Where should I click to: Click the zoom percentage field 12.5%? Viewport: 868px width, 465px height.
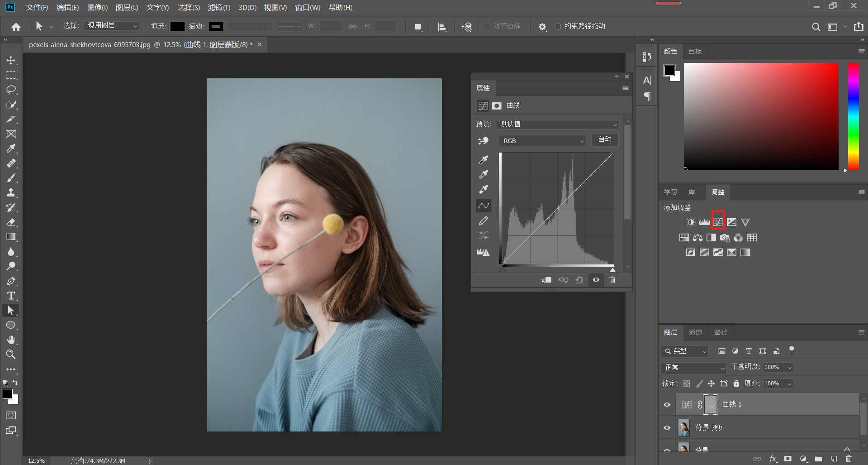click(36, 460)
